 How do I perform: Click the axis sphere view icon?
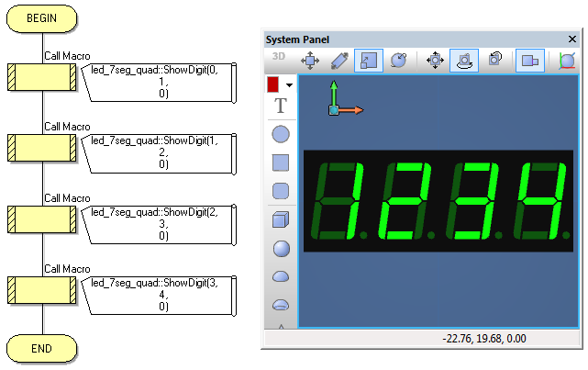[567, 61]
